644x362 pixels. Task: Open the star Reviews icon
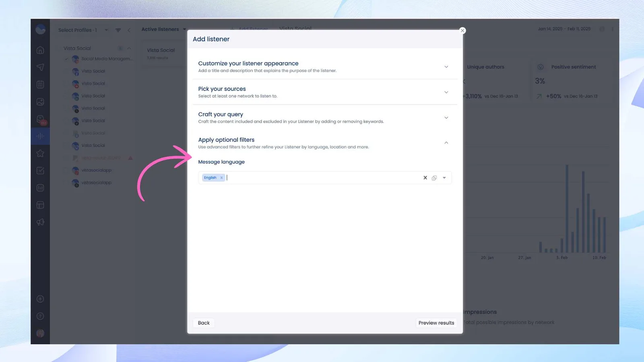click(40, 153)
